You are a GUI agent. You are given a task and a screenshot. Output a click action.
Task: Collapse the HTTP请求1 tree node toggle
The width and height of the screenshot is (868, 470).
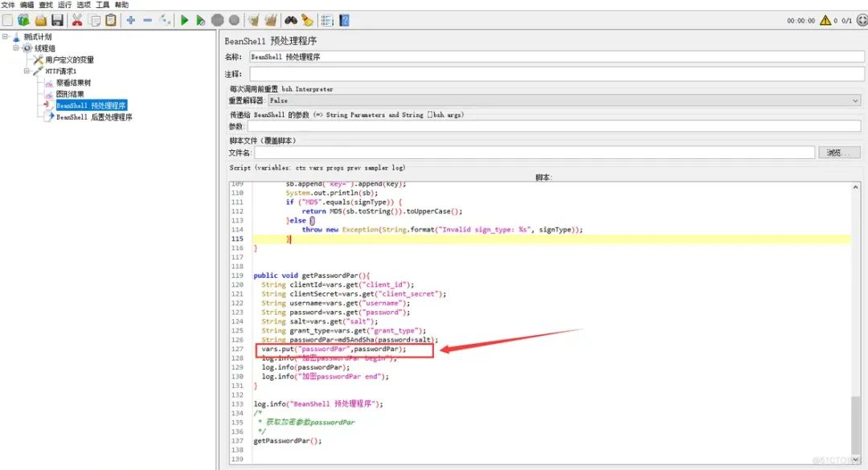pyautogui.click(x=27, y=71)
